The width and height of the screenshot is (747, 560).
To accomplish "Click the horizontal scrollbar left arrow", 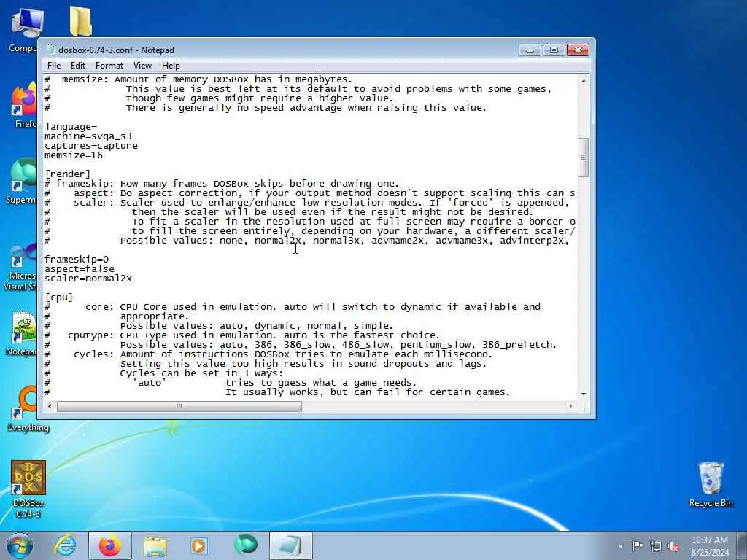I will coord(50,406).
